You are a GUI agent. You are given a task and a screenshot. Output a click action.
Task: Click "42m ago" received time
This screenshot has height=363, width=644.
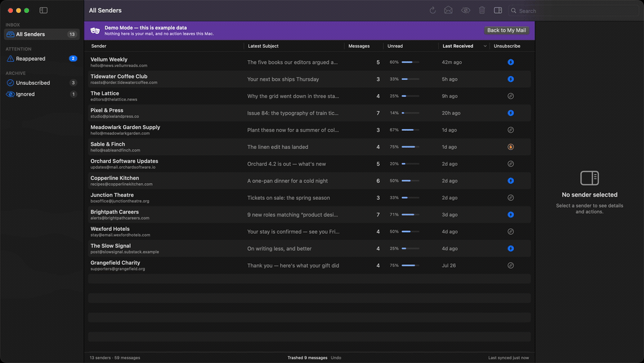coord(452,62)
